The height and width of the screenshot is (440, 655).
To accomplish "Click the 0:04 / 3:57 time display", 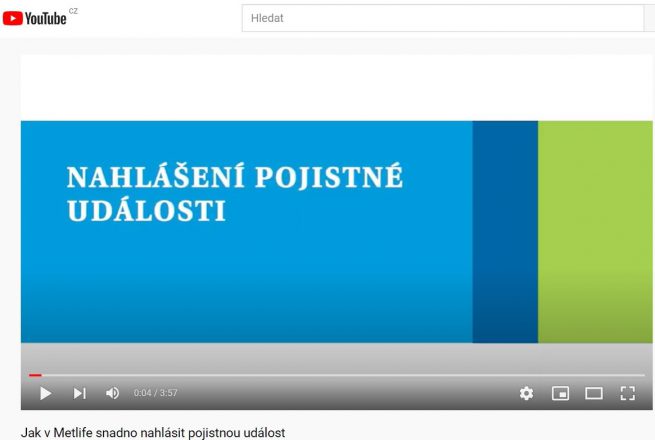I will 155,393.
